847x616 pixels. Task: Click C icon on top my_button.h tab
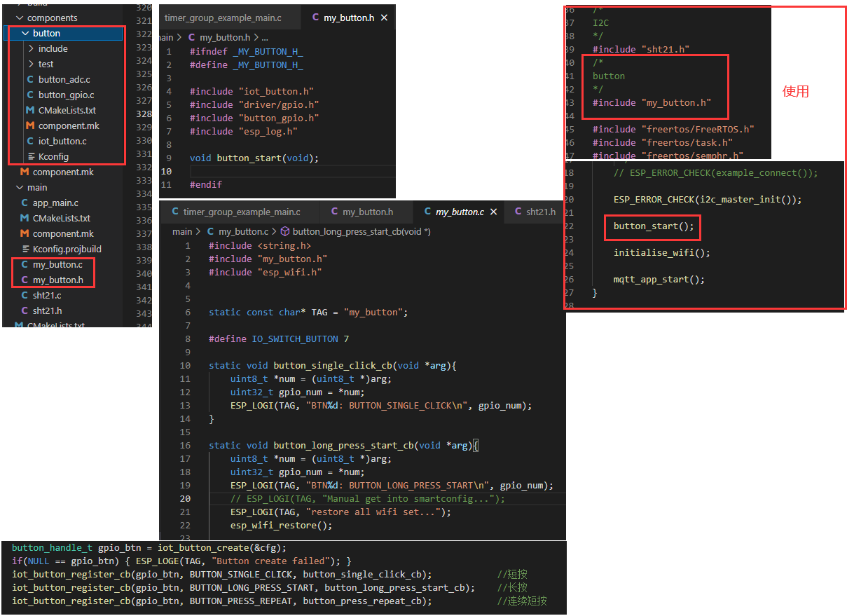point(315,18)
